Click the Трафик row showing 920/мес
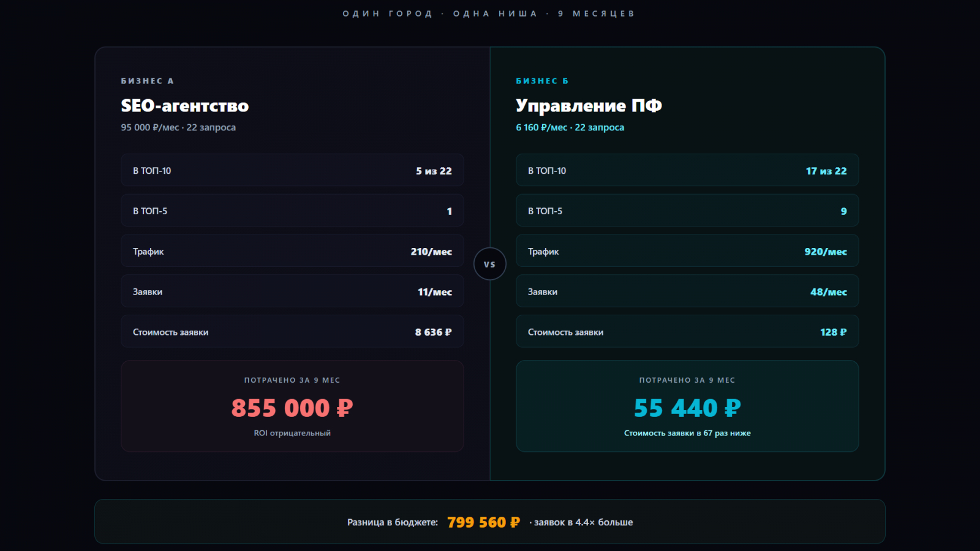The width and height of the screenshot is (980, 551). click(687, 251)
